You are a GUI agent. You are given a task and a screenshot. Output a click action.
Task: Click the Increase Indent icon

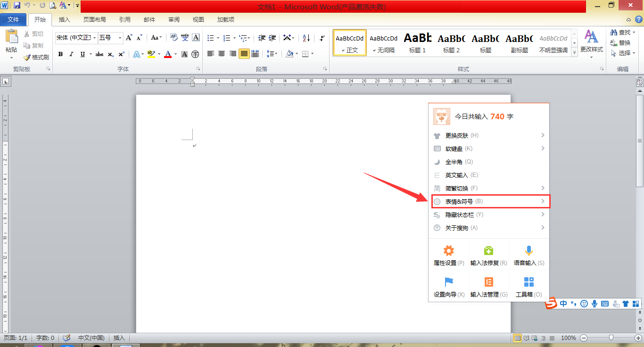(272, 38)
